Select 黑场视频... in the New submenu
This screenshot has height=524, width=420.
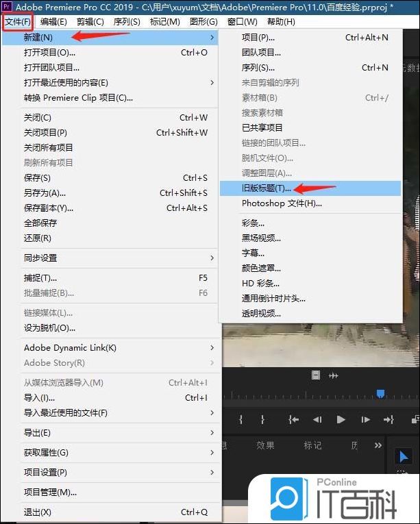(x=310, y=238)
